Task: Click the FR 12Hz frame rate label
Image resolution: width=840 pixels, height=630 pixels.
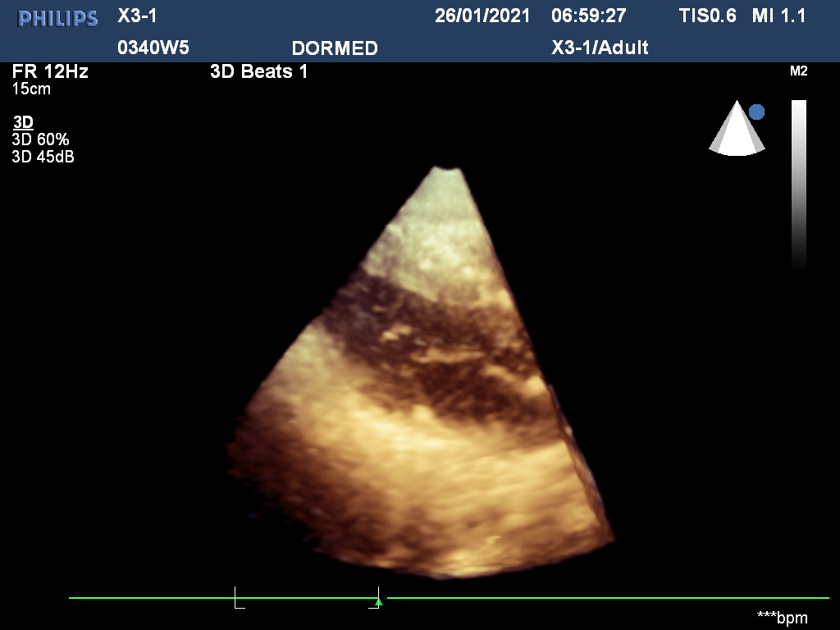Action: click(50, 71)
